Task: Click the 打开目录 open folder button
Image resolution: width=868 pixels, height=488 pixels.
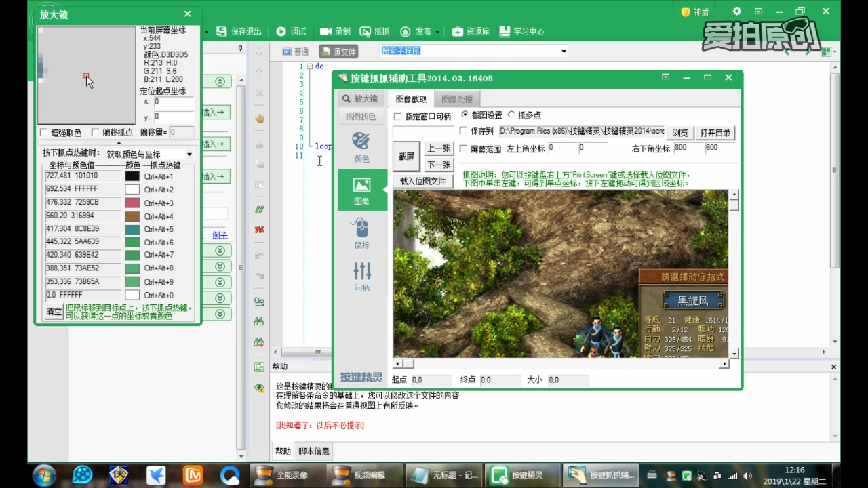Action: [716, 133]
